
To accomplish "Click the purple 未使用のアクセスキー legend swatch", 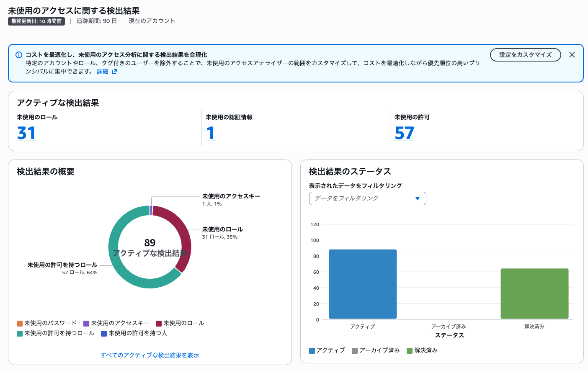I will pos(86,323).
